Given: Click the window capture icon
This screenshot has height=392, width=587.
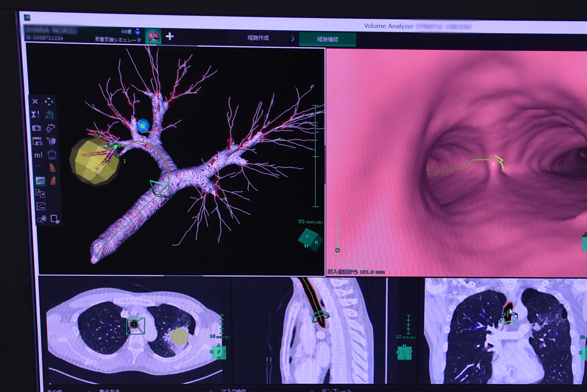Looking at the screenshot, I should pos(37,141).
